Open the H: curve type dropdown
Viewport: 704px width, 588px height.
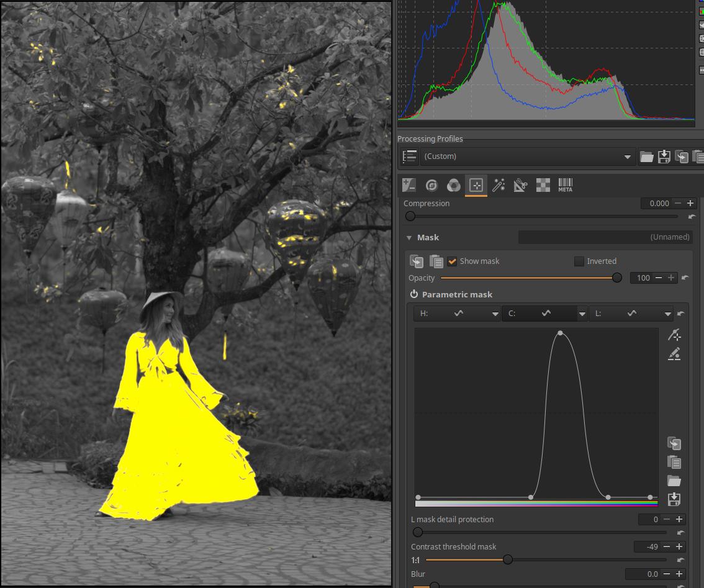pos(495,314)
